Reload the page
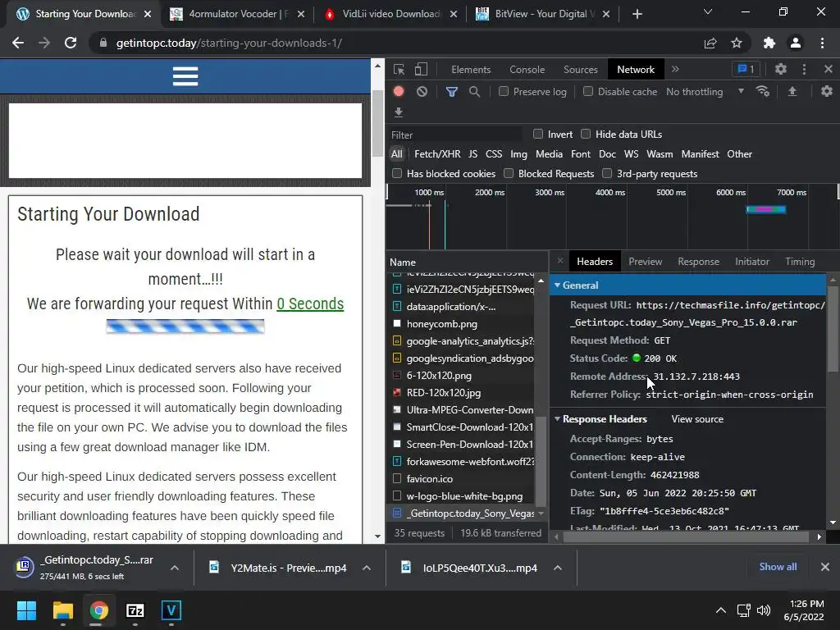Image resolution: width=840 pixels, height=630 pixels. pos(71,43)
